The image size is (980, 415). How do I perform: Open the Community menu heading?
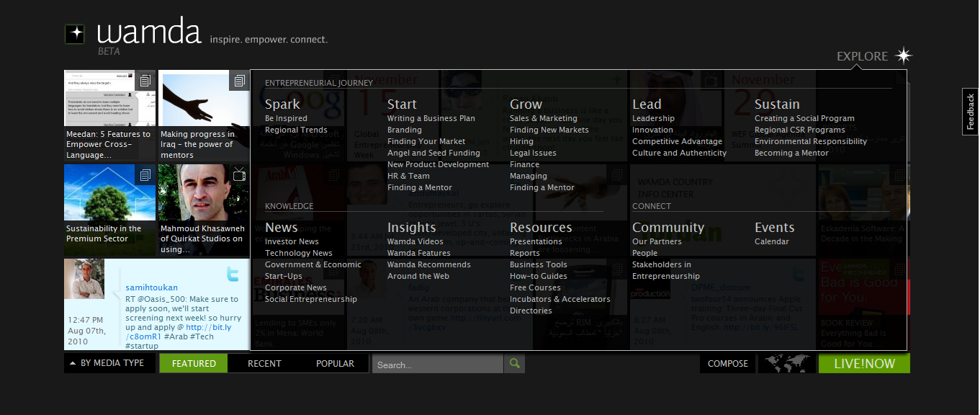(668, 228)
